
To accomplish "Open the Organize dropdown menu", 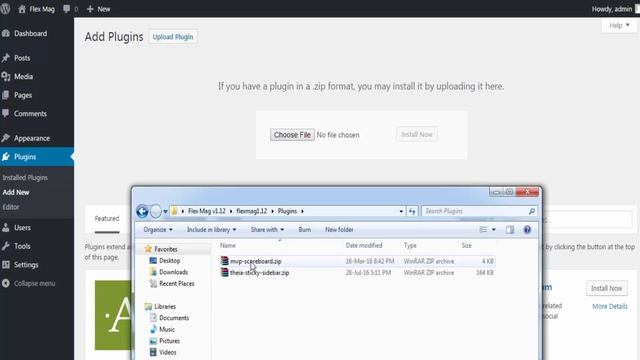I will pyautogui.click(x=158, y=229).
